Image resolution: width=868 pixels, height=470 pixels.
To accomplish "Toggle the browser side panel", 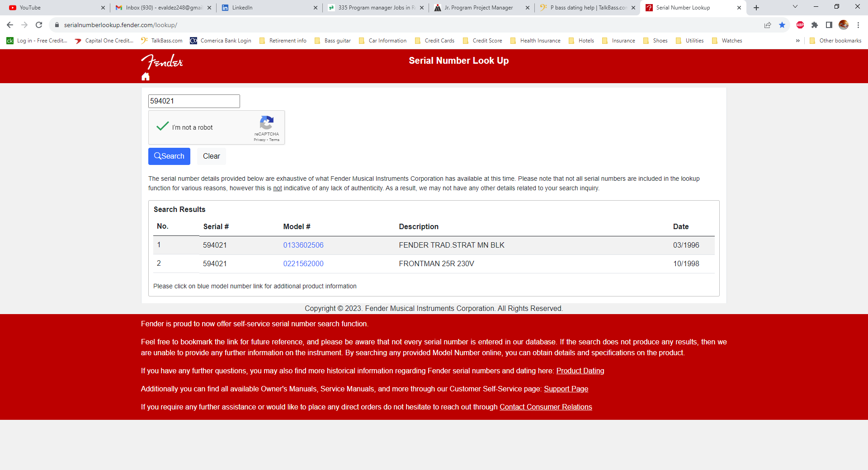I will [829, 25].
